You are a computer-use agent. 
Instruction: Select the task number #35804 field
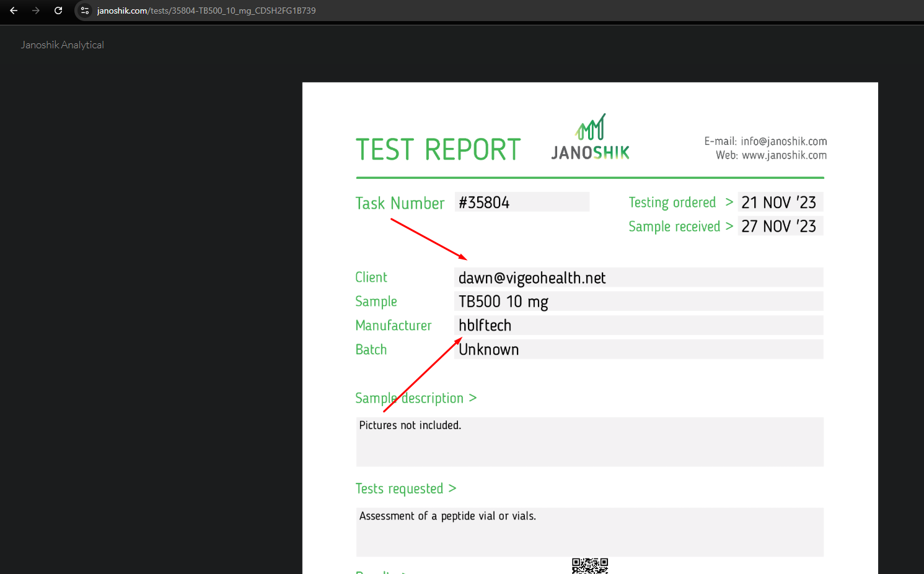[x=521, y=202]
